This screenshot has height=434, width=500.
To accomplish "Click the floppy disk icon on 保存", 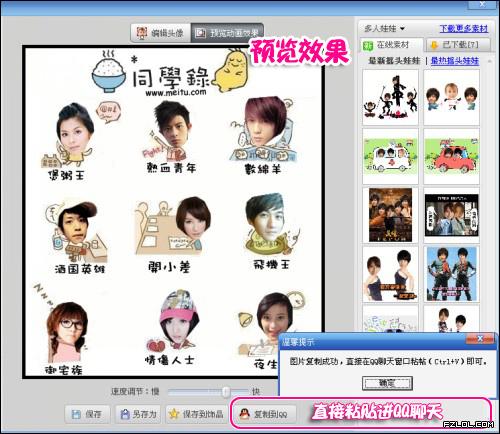I will [76, 414].
